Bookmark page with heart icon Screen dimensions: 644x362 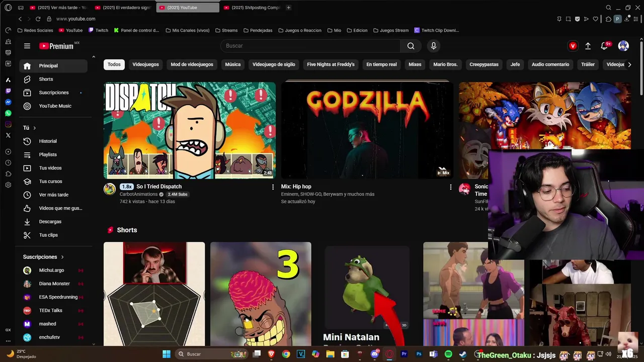595,19
